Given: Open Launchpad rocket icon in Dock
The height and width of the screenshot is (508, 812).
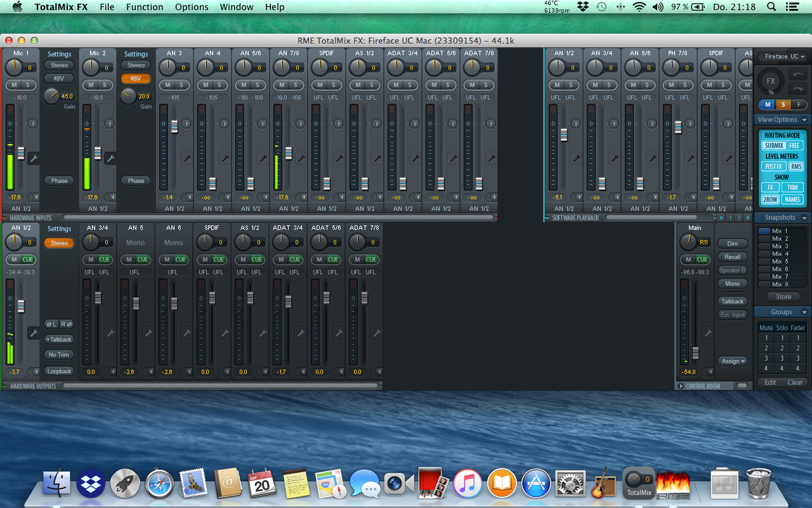Looking at the screenshot, I should (125, 484).
